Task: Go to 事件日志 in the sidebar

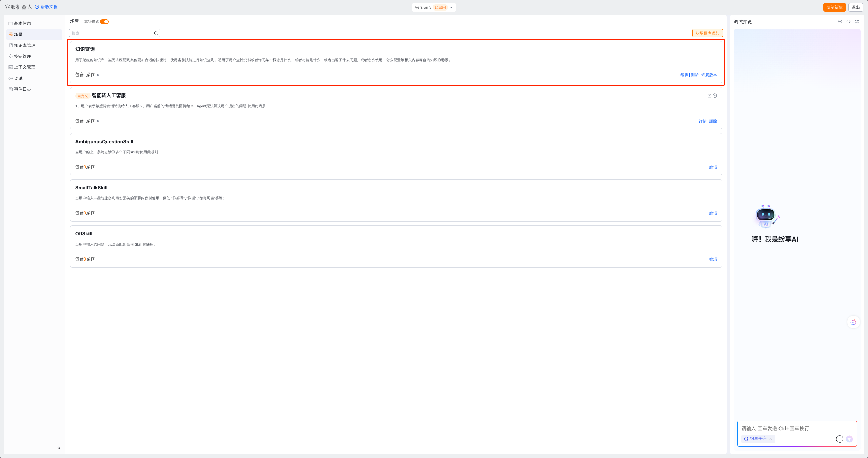Action: point(22,89)
